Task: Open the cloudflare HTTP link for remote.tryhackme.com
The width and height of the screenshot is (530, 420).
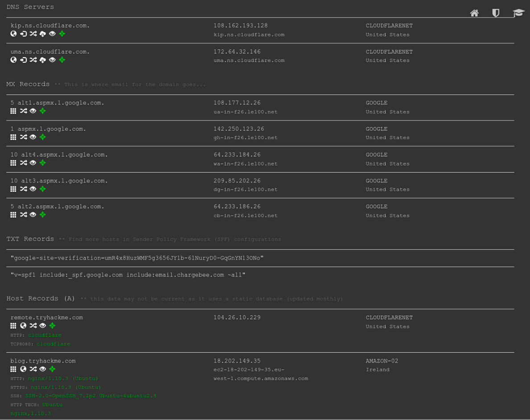Action: [45, 335]
